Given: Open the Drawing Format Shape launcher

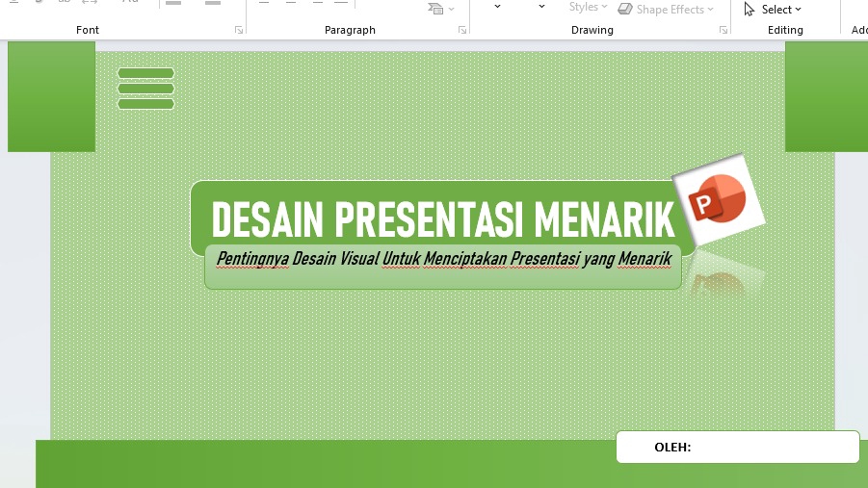Looking at the screenshot, I should (723, 30).
